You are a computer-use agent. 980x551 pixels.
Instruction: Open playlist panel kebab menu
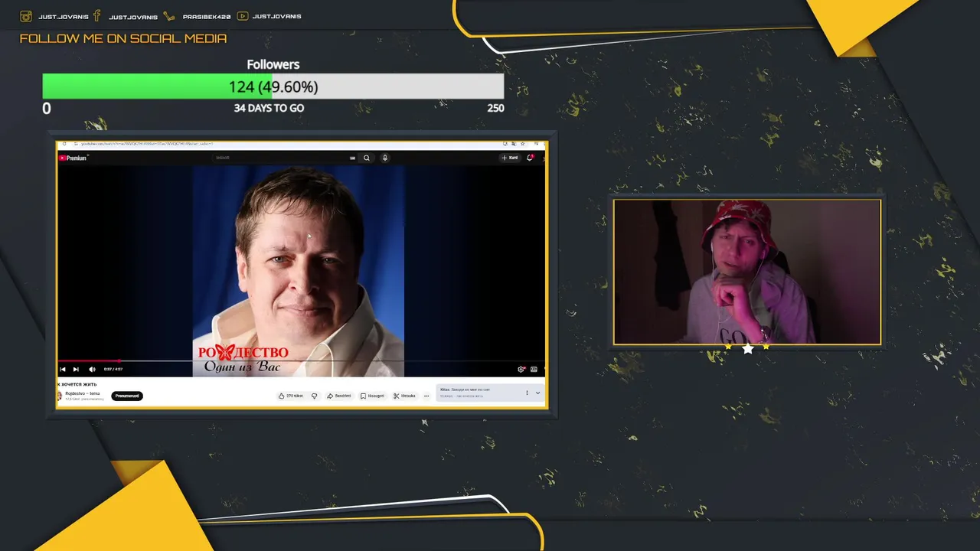tap(527, 393)
